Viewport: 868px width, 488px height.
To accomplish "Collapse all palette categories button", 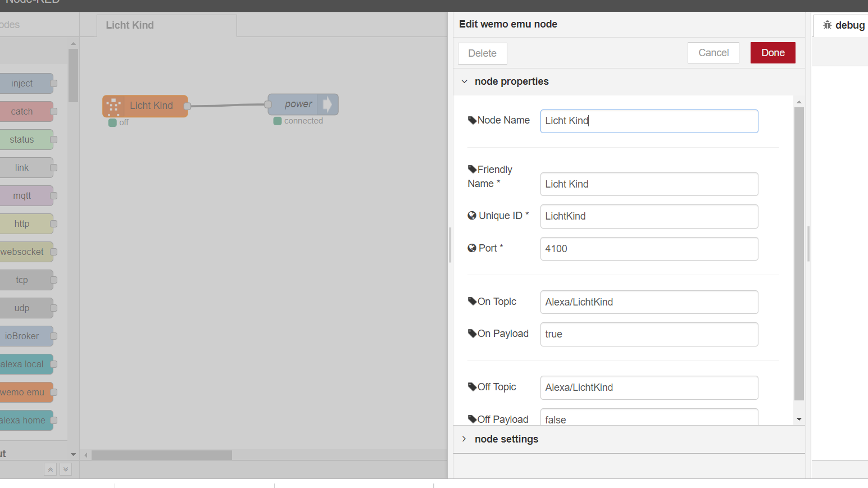I will coord(50,469).
